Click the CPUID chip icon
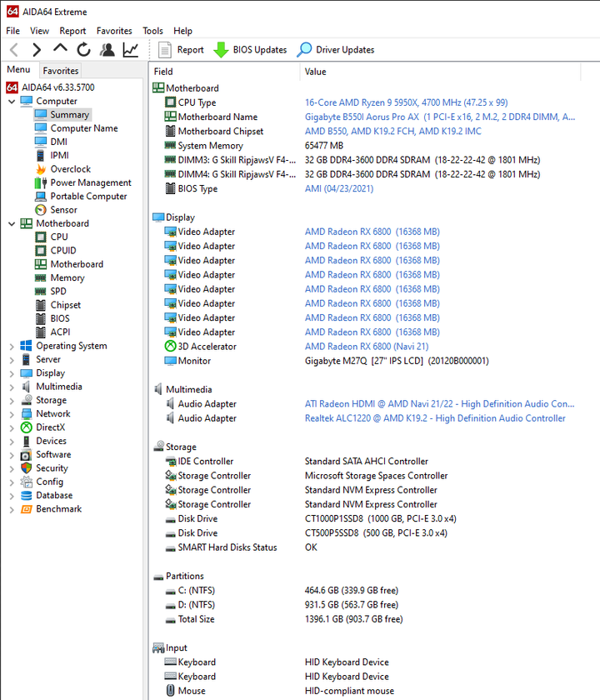 point(41,251)
